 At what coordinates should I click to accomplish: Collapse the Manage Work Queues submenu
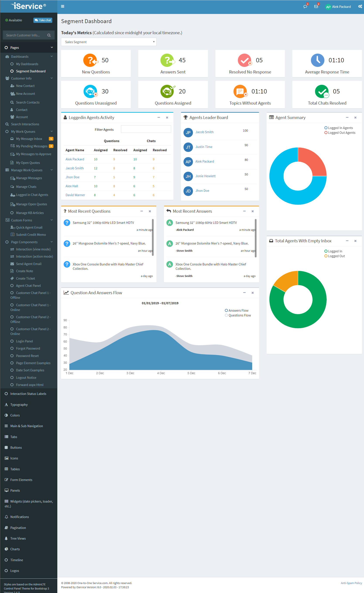29,170
